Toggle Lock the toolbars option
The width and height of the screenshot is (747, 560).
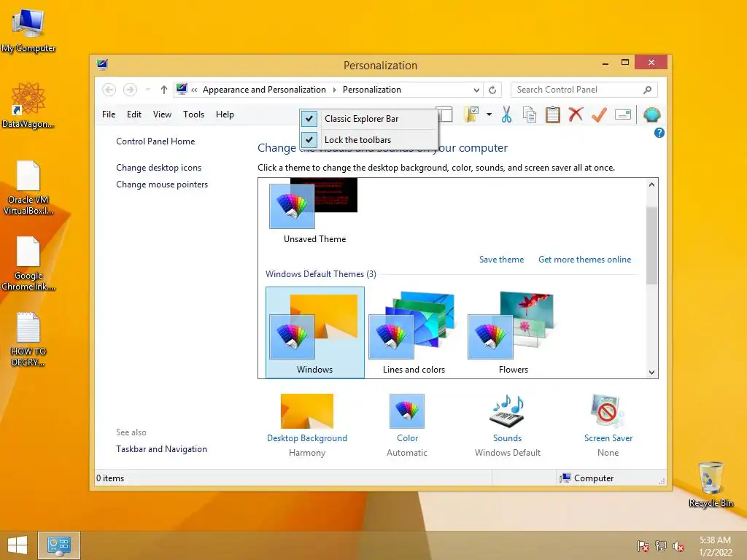coord(368,139)
